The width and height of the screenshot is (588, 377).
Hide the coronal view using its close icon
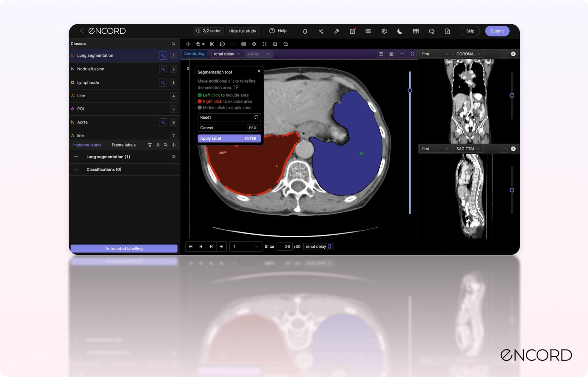pyautogui.click(x=513, y=54)
